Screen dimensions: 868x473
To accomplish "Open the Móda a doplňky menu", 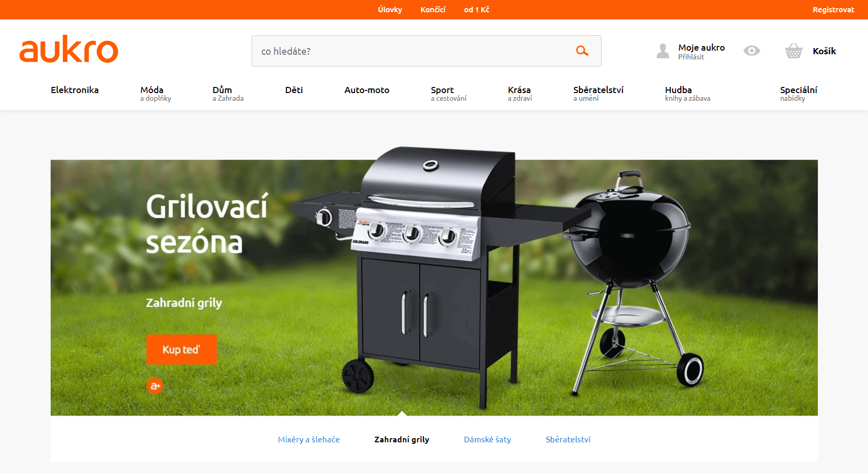I will click(156, 94).
